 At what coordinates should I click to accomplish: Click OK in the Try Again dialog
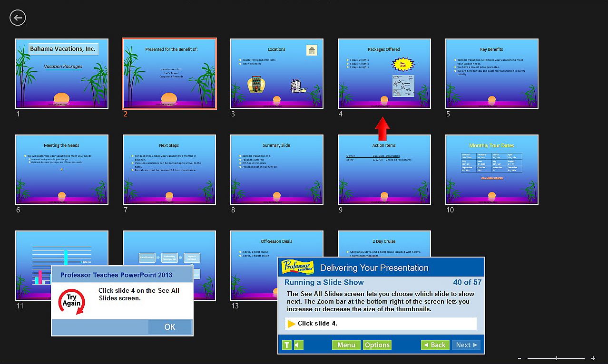170,327
